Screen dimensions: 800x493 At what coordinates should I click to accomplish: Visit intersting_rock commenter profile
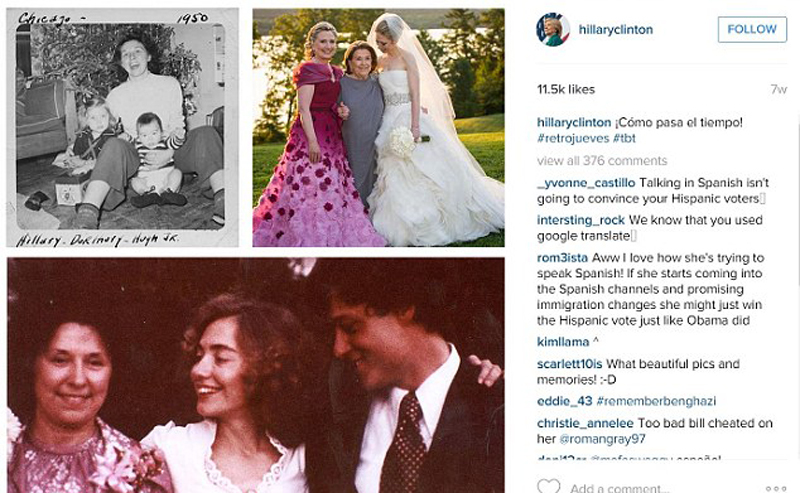pos(581,220)
